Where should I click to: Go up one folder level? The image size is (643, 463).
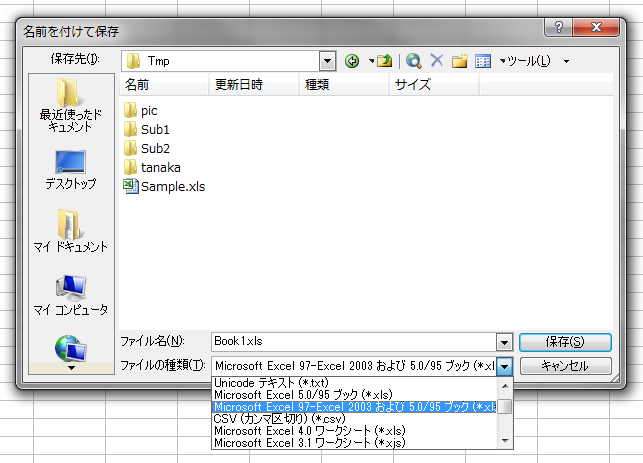(x=385, y=61)
